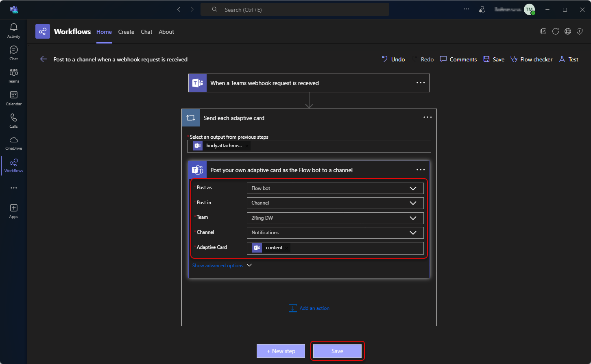Save the flow with the highlighted Save button
This screenshot has height=364, width=591.
337,351
